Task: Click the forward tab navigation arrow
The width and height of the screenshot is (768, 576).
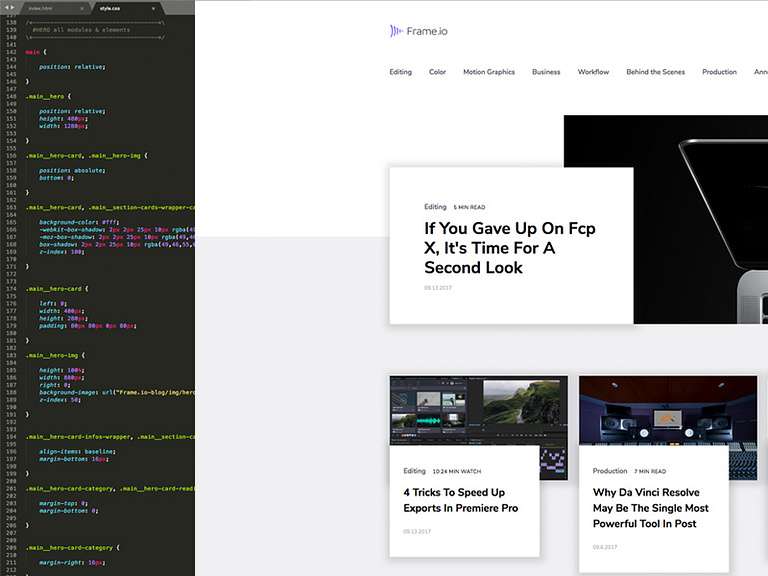Action: click(15, 7)
